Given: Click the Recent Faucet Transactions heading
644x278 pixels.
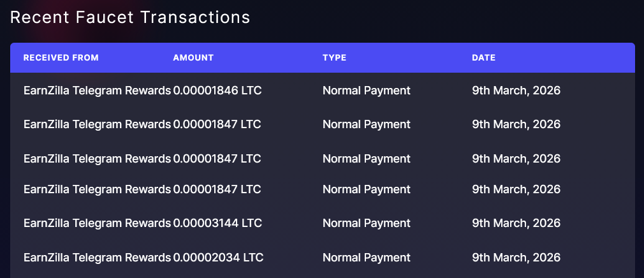Looking at the screenshot, I should [x=130, y=17].
